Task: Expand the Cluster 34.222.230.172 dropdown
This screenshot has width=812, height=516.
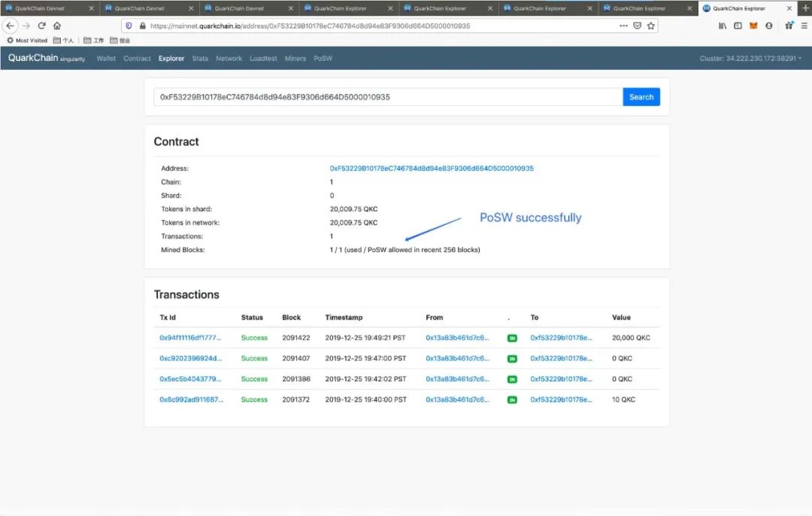Action: coord(750,59)
